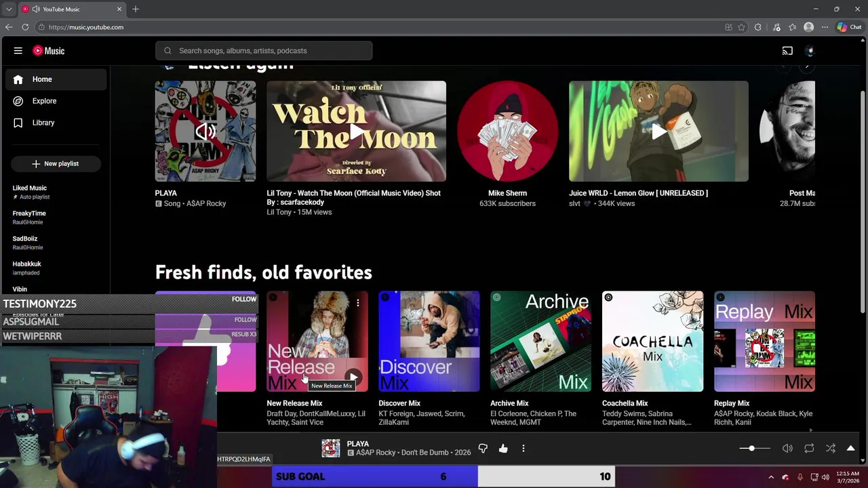
Task: Click the A$AP Rocky artist link in player bar
Action: (376, 453)
